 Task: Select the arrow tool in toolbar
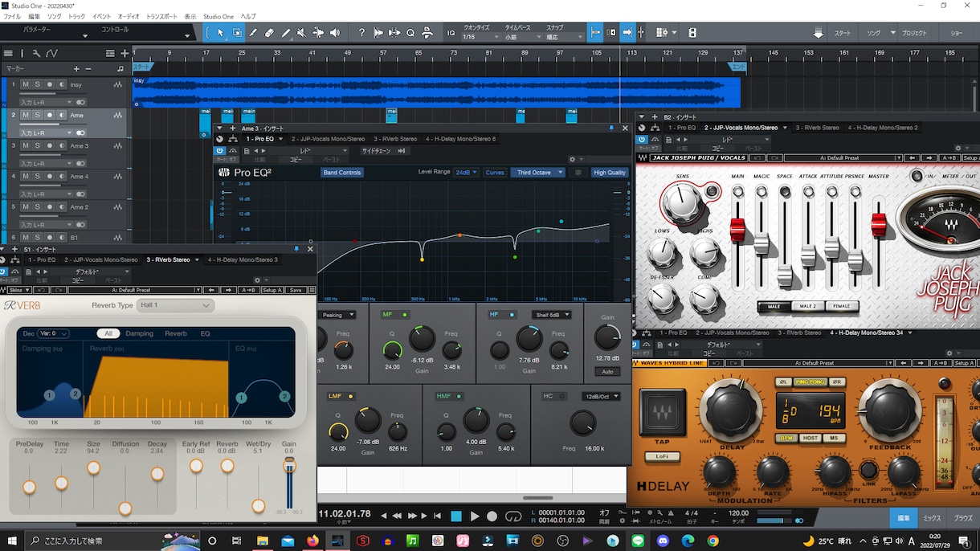tap(221, 33)
